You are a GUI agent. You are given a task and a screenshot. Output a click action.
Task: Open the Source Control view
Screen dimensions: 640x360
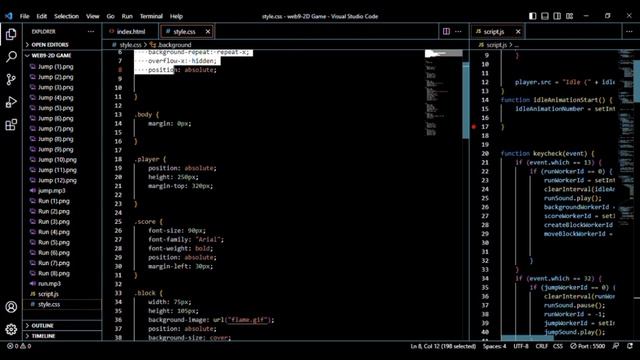[x=11, y=79]
